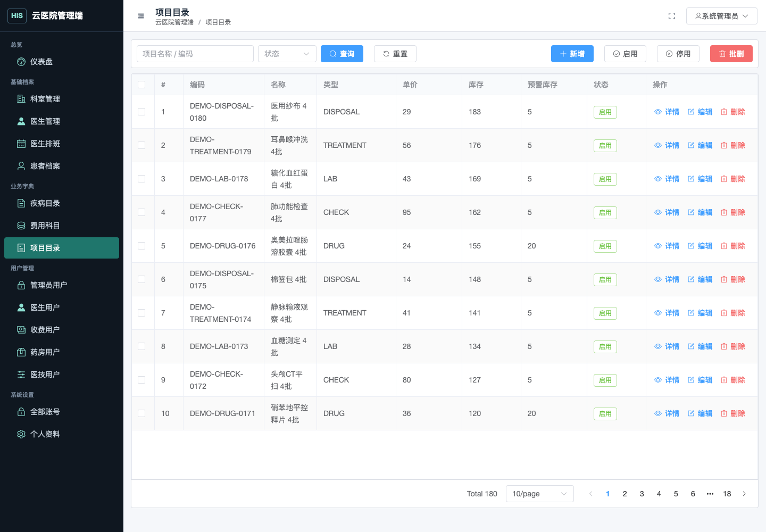Click the 费用科目 database icon
The image size is (766, 532).
pos(21,226)
